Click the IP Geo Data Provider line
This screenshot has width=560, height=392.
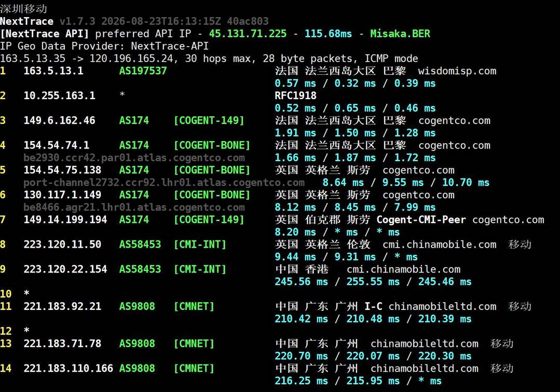[104, 46]
